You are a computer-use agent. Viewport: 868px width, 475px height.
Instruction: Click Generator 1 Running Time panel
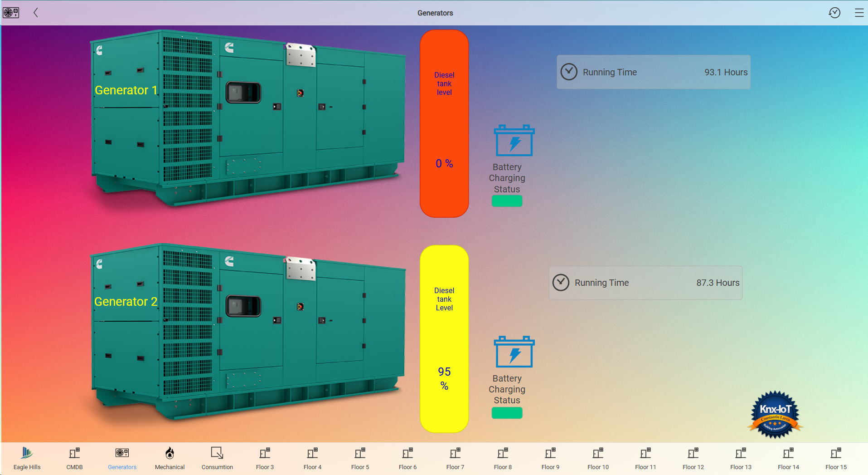(653, 72)
